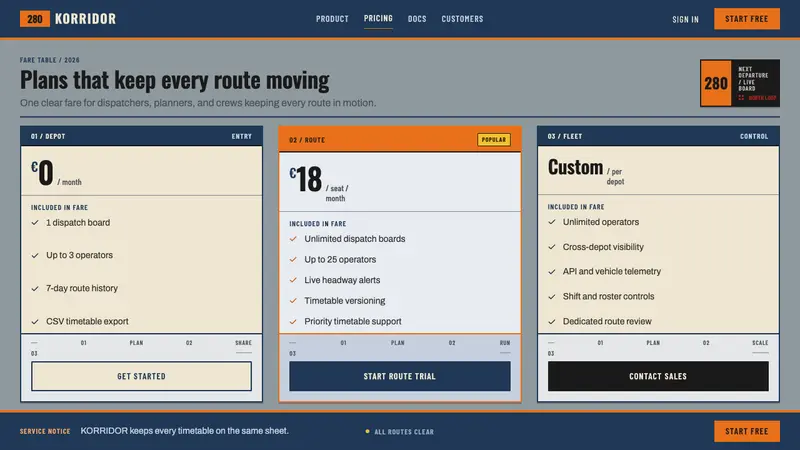Go to the Customers nav link

click(x=462, y=19)
